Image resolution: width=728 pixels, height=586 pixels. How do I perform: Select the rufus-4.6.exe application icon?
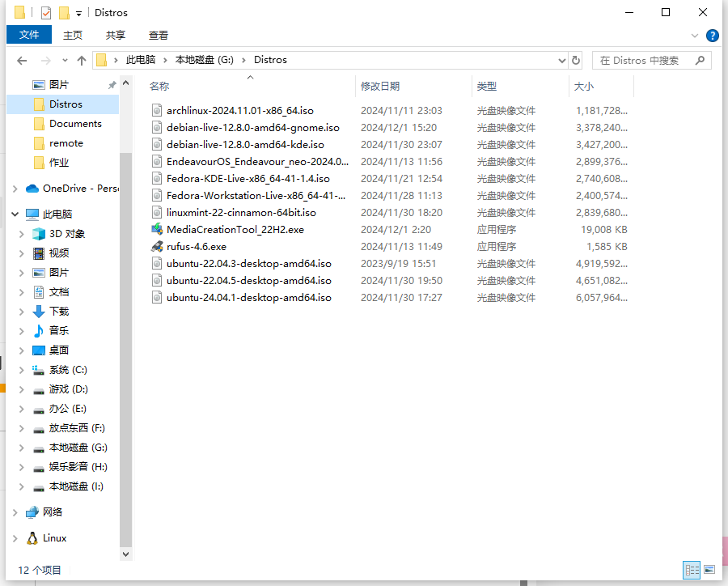(158, 246)
